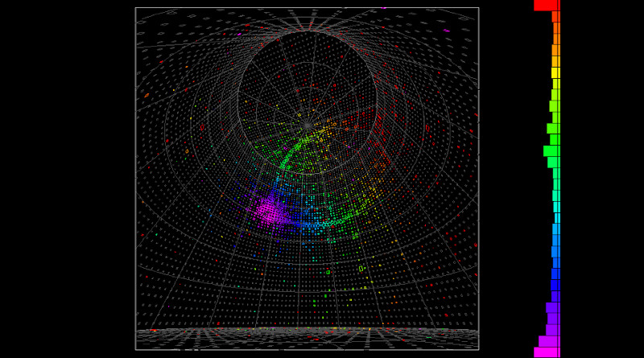This screenshot has width=644, height=358.
Task: Select the magenta bottom bar of color histogram
Action: [547, 352]
